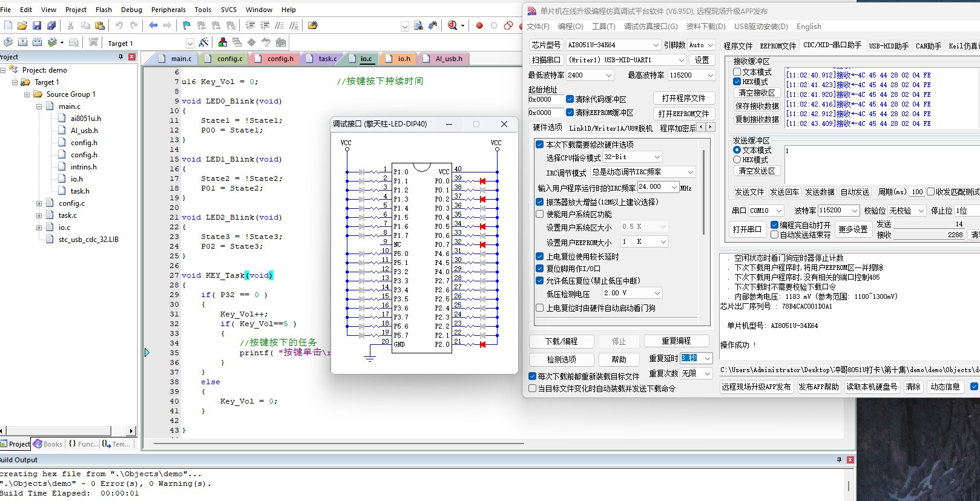Image resolution: width=980 pixels, height=501 pixels.
Task: Enable the user system area function checkbox
Action: click(x=540, y=214)
